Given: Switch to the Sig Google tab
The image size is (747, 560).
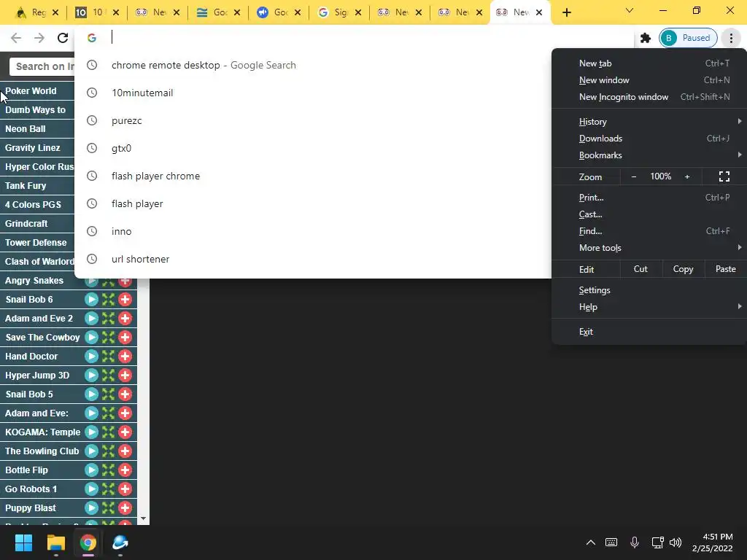Looking at the screenshot, I should click(x=339, y=13).
